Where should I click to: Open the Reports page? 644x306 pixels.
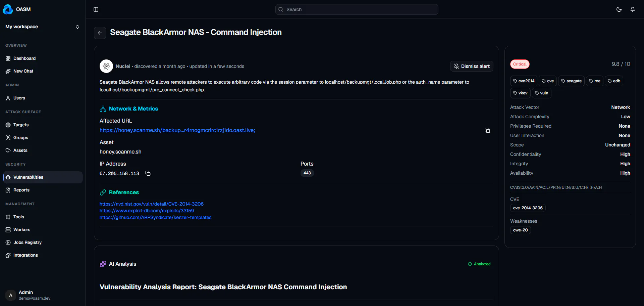[43, 190]
